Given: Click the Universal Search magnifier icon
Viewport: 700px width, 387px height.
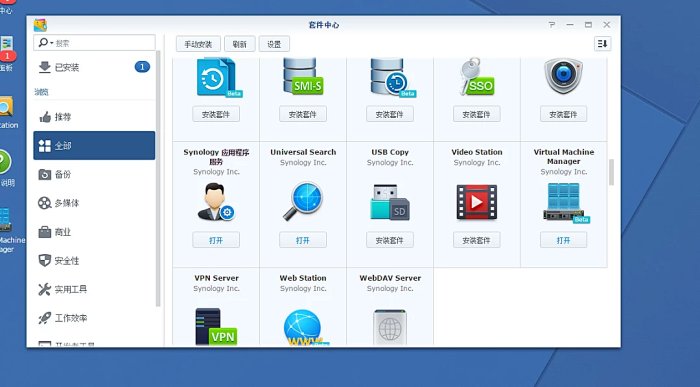Looking at the screenshot, I should click(303, 201).
